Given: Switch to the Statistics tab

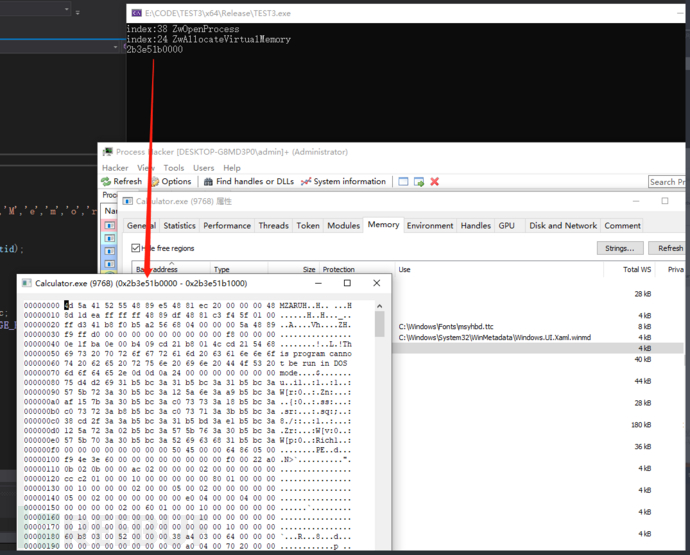Looking at the screenshot, I should 180,225.
